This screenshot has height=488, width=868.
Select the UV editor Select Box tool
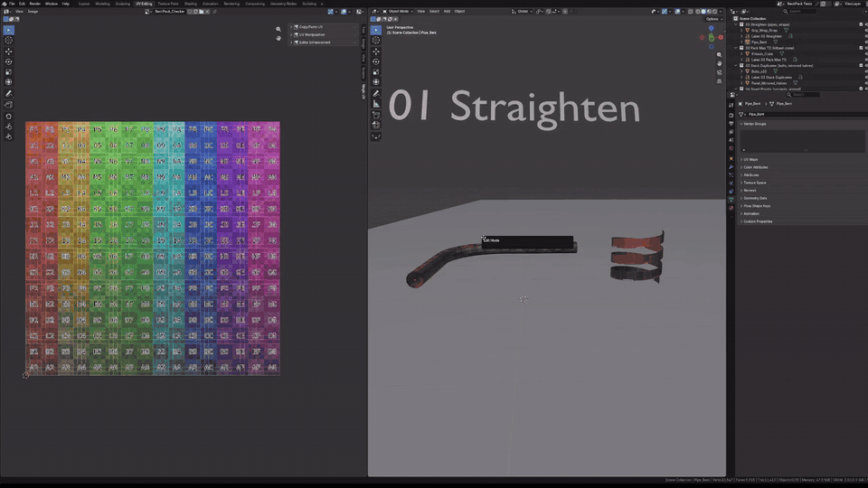(x=9, y=30)
